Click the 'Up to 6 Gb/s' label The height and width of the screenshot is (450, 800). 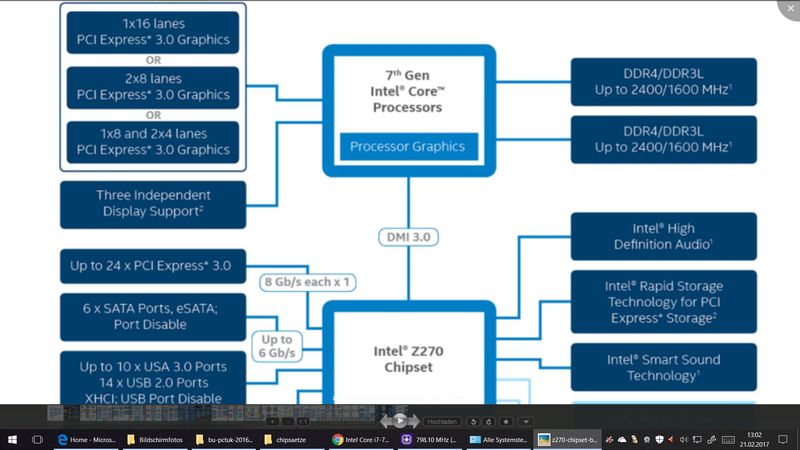(277, 346)
